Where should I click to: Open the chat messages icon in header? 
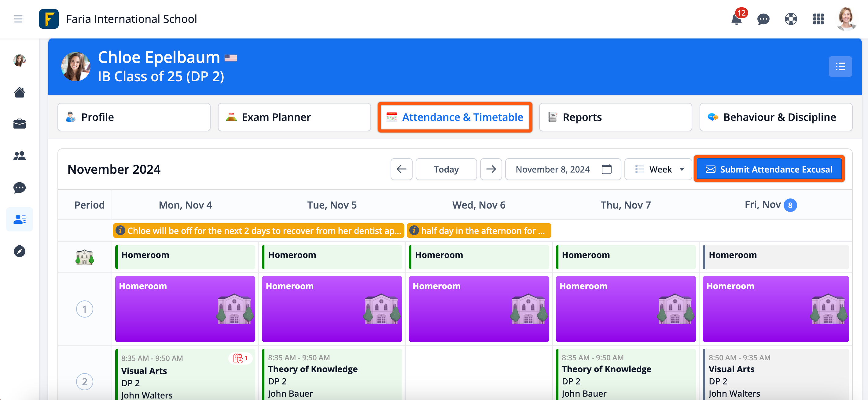tap(763, 19)
